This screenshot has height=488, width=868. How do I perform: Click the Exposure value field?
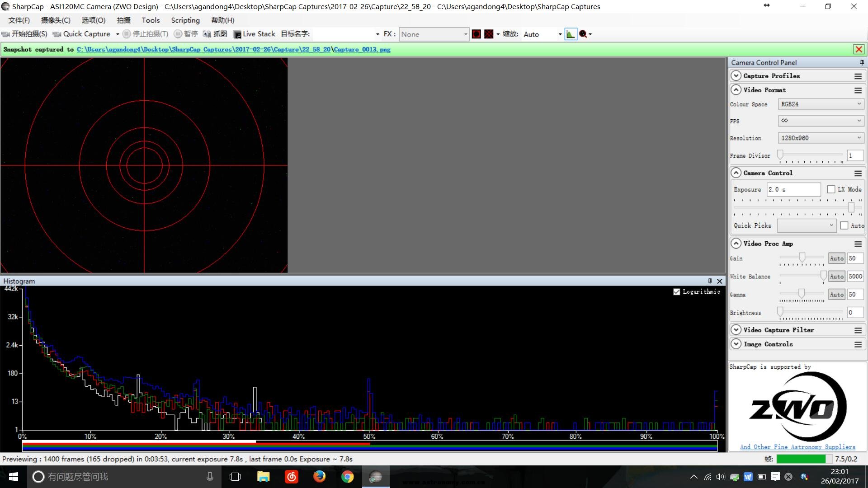(793, 189)
